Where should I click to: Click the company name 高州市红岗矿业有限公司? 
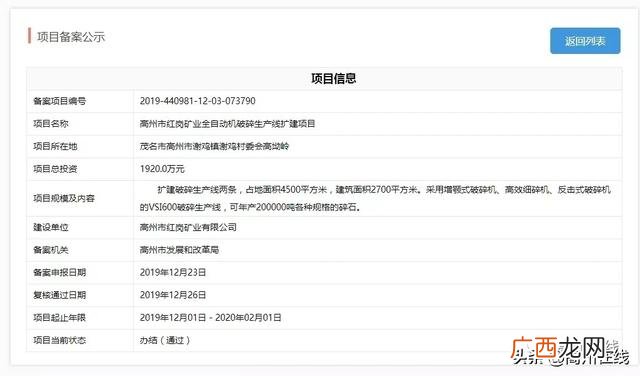pyautogui.click(x=188, y=227)
